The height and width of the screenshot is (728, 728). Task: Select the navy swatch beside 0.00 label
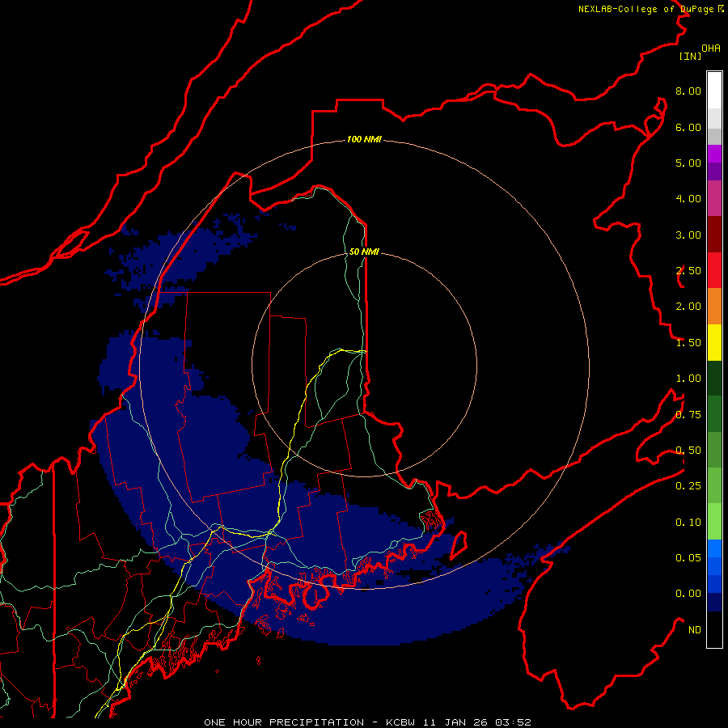pos(714,603)
